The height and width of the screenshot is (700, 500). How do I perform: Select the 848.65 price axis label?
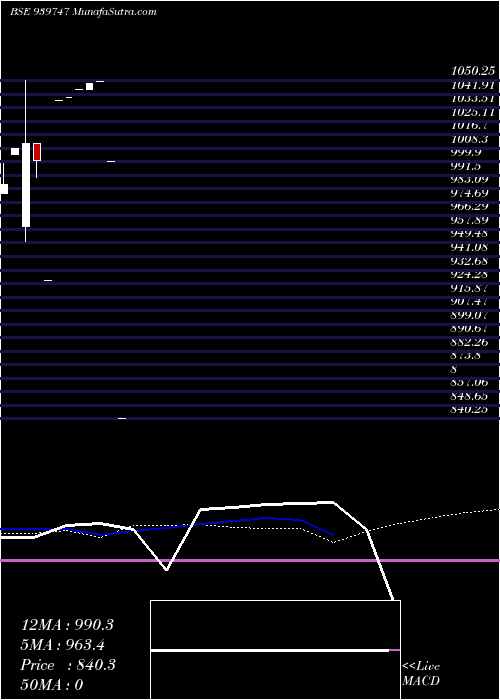tap(469, 396)
